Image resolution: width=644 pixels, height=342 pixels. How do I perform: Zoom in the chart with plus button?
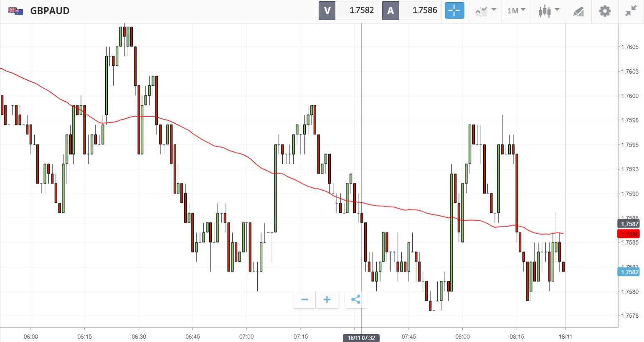[x=327, y=300]
